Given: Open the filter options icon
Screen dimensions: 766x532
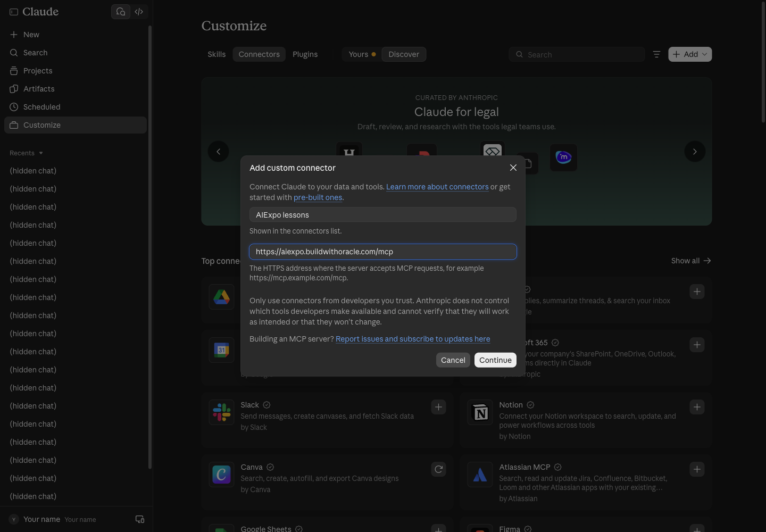Looking at the screenshot, I should tap(656, 54).
